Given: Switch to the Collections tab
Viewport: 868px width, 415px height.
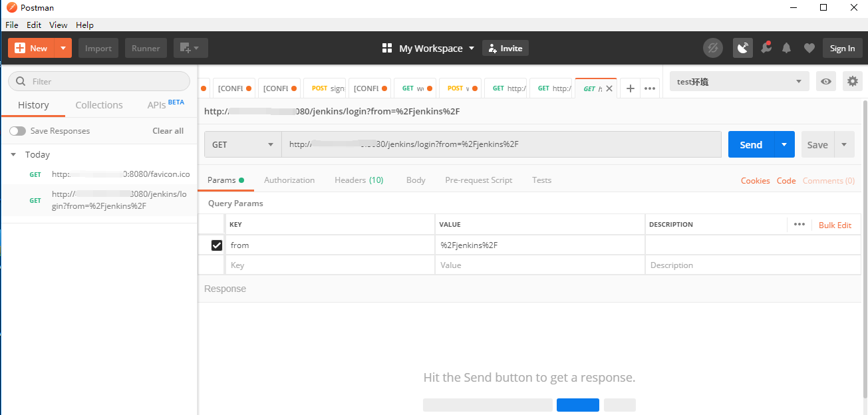Looking at the screenshot, I should [99, 105].
